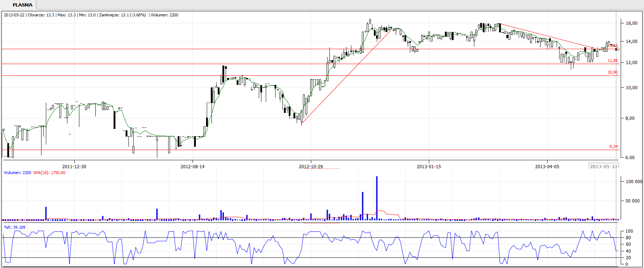644x268 pixels.
Task: Click the 2011-12-30 date axis label
Action: (x=74, y=166)
